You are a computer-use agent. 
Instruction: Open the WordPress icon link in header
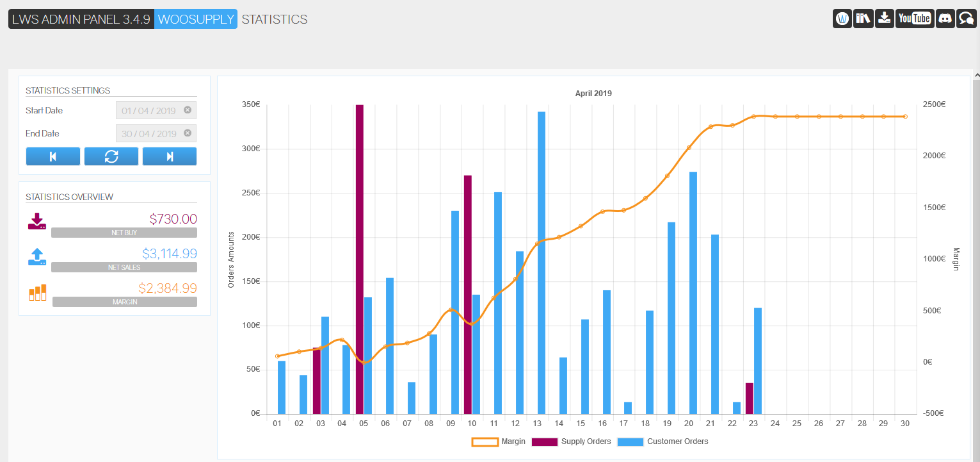click(842, 19)
